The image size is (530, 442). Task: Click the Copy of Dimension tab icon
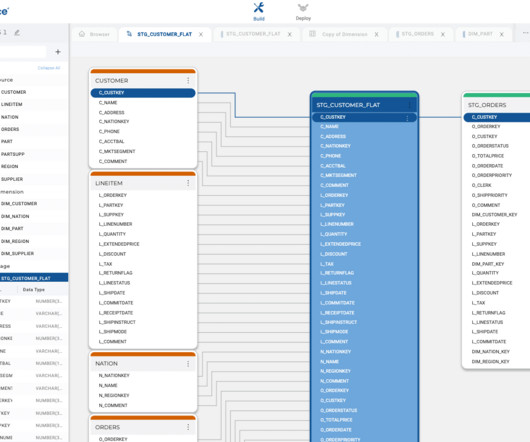point(313,34)
